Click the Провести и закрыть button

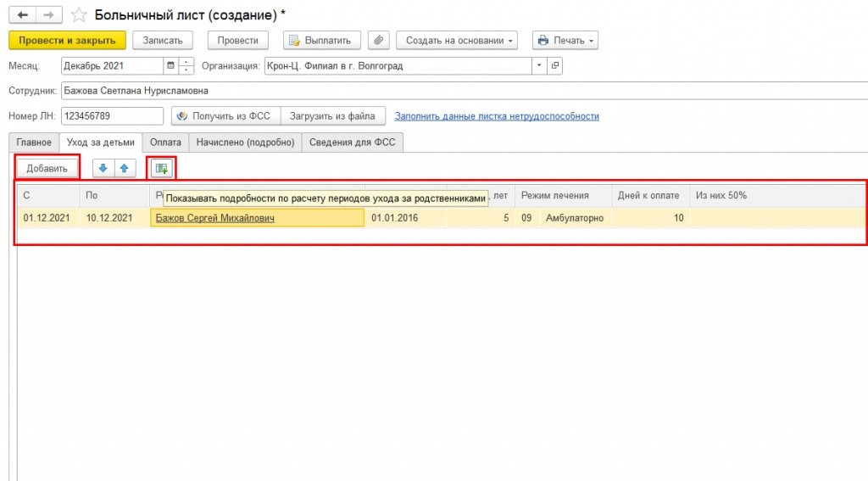pyautogui.click(x=67, y=40)
